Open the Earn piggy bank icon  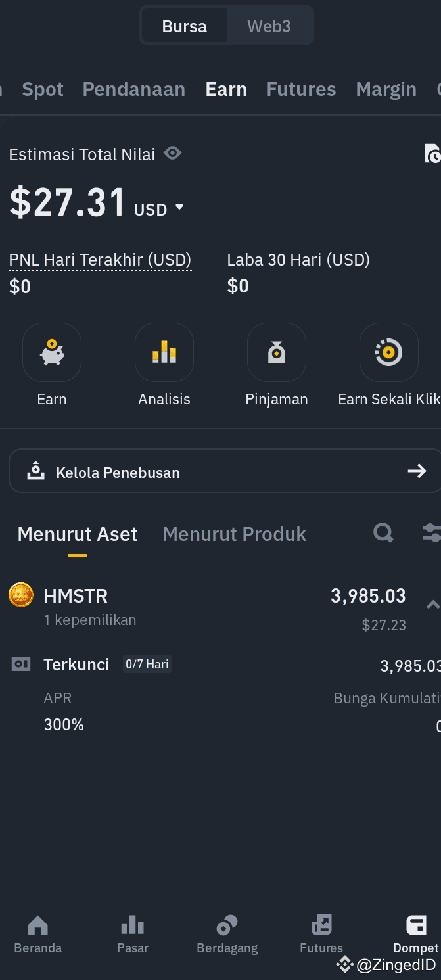click(x=52, y=353)
